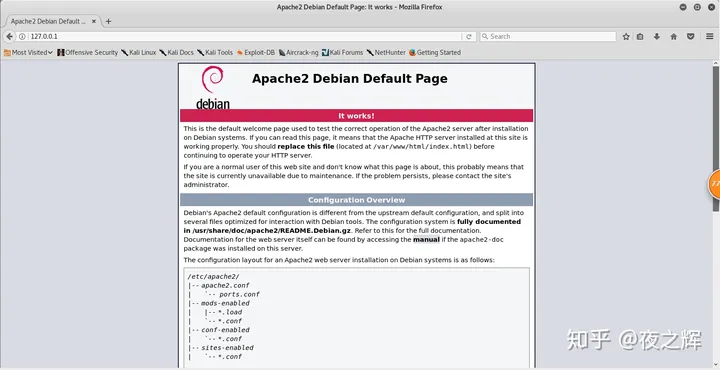
Task: Bookmark this page with the star icon
Action: click(x=626, y=36)
